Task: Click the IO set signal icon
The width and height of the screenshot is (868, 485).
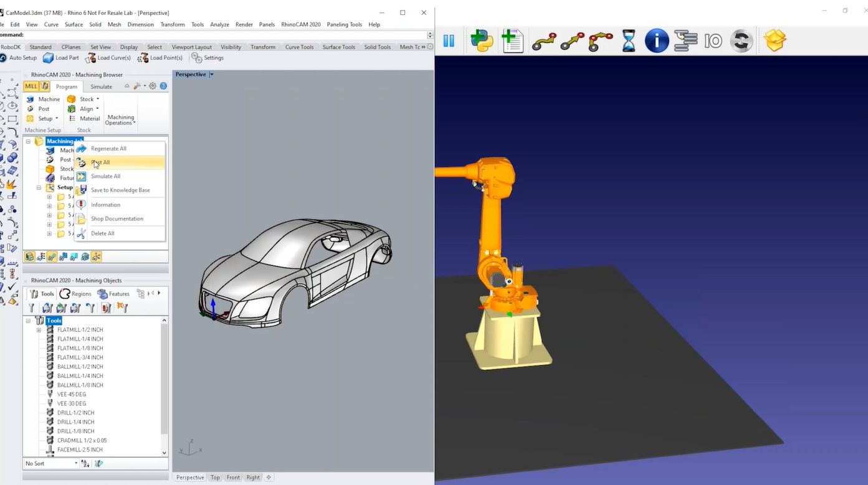Action: pyautogui.click(x=713, y=41)
